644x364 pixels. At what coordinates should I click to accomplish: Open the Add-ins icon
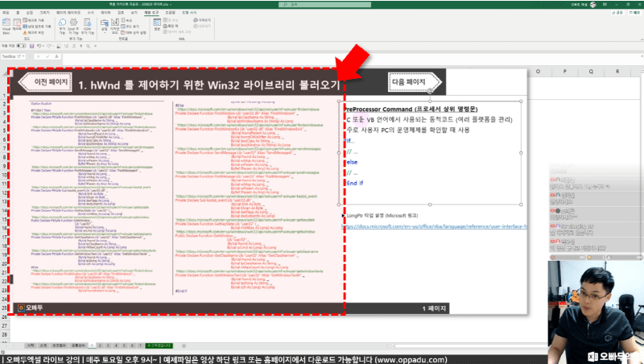[x=62, y=26]
